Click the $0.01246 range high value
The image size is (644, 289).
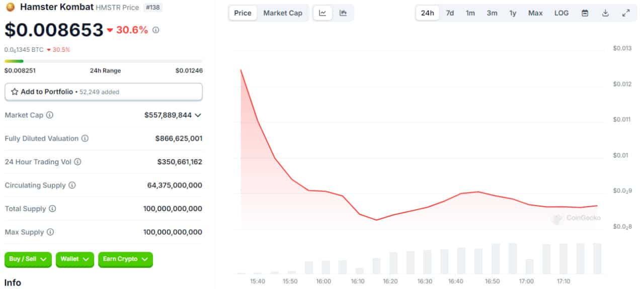[189, 71]
